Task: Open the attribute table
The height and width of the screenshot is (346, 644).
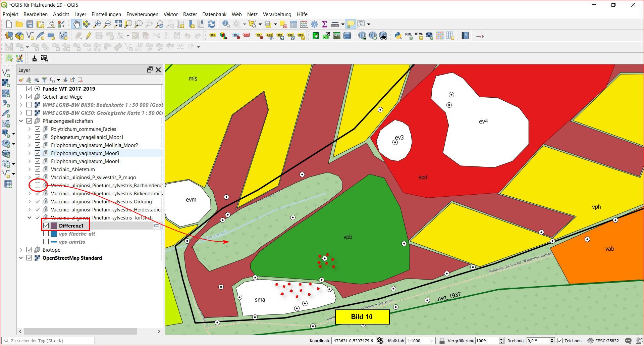Action: [293, 24]
